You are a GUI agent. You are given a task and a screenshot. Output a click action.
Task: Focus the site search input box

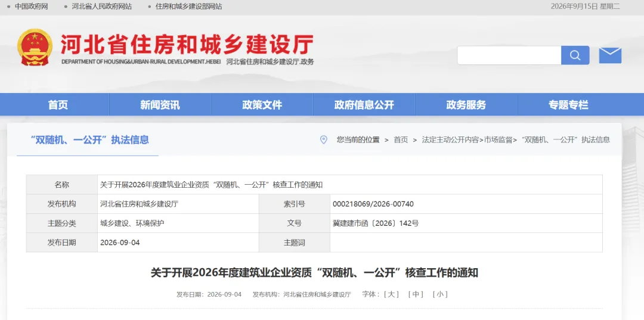pos(509,55)
